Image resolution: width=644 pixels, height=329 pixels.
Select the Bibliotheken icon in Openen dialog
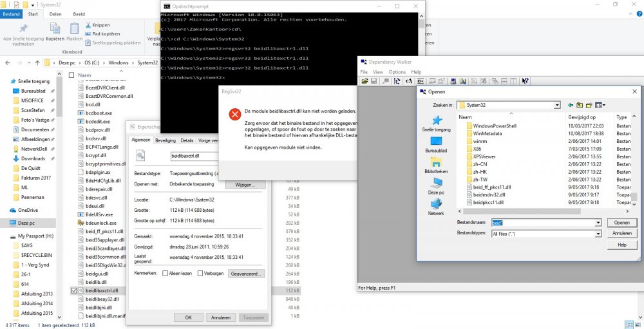(437, 162)
